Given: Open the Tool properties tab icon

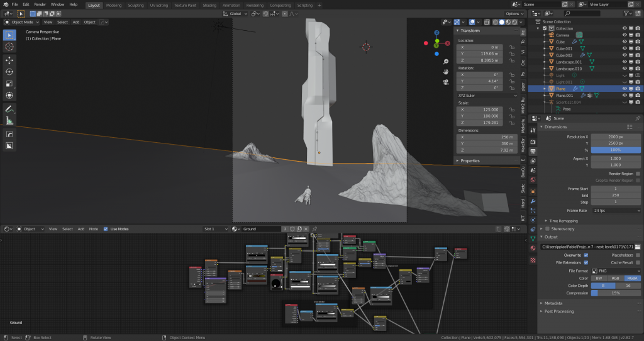Looking at the screenshot, I should pyautogui.click(x=533, y=130).
